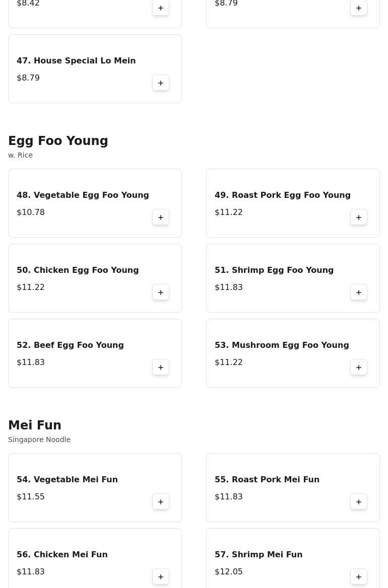
Task: Add Shrimp Mei Fun to order
Action: (x=359, y=577)
